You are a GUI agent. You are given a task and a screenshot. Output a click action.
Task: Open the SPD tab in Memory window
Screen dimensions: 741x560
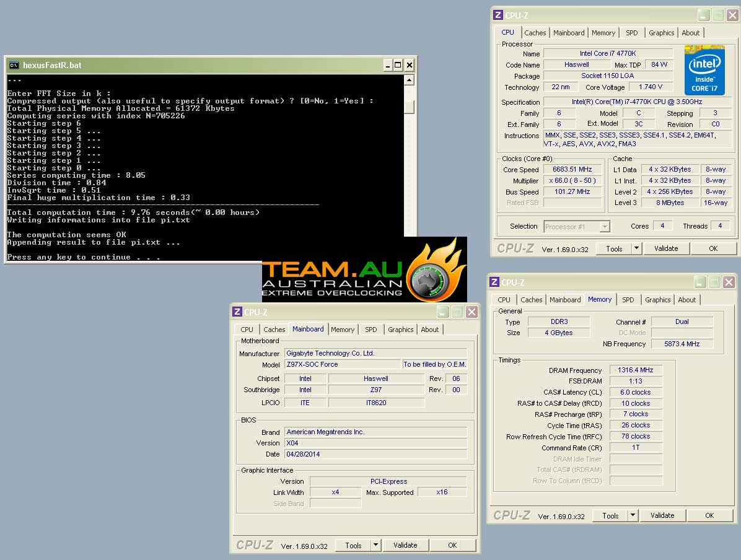(x=628, y=300)
